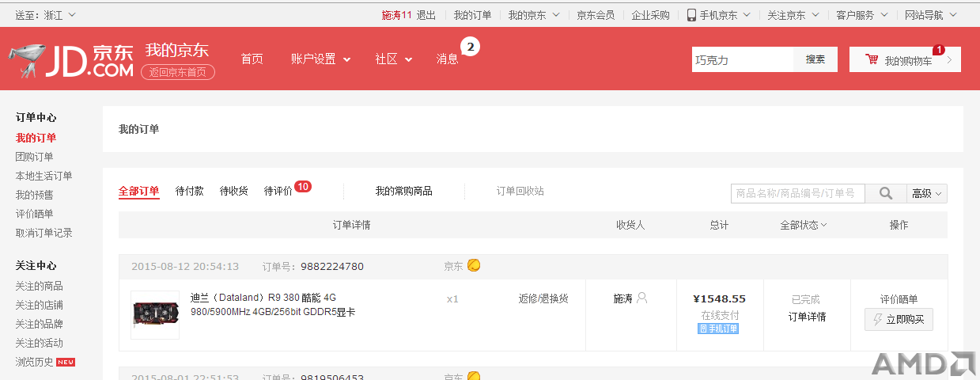980x380 pixels.
Task: Click the header search field containing 巧克力
Action: 742,59
